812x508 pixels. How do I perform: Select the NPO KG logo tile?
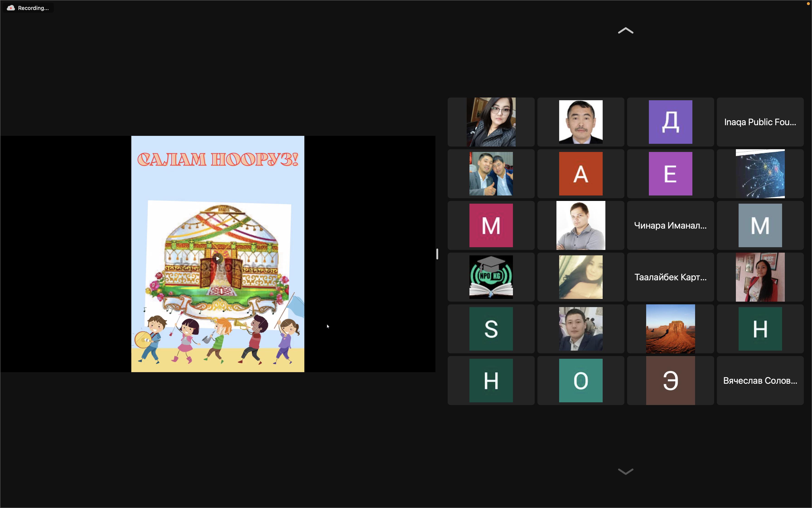(491, 277)
